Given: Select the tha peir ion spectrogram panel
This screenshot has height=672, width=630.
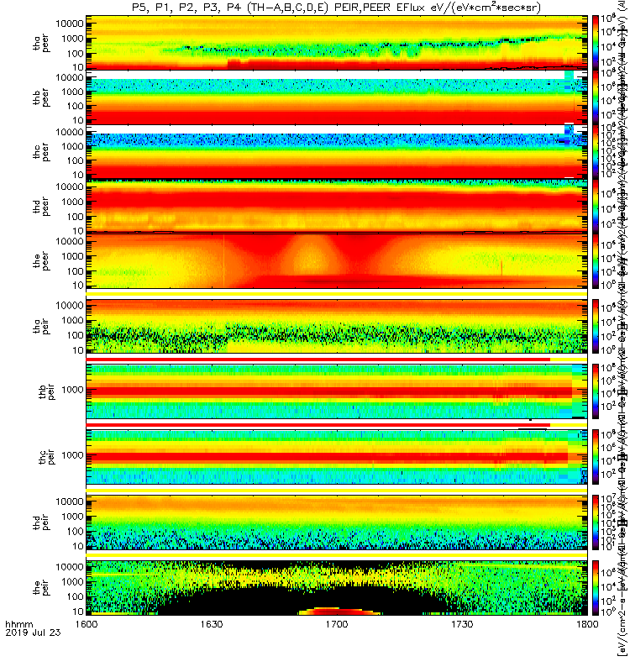Looking at the screenshot, I should tap(337, 326).
